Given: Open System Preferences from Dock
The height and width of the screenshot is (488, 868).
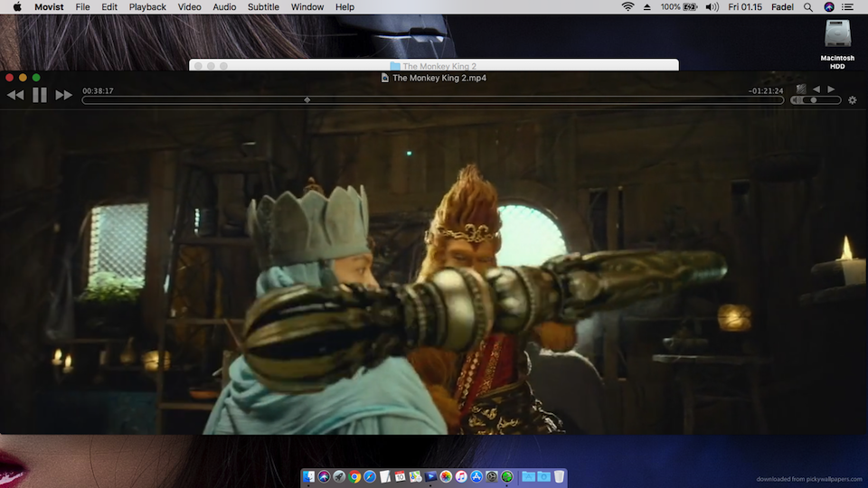Looking at the screenshot, I should point(492,476).
